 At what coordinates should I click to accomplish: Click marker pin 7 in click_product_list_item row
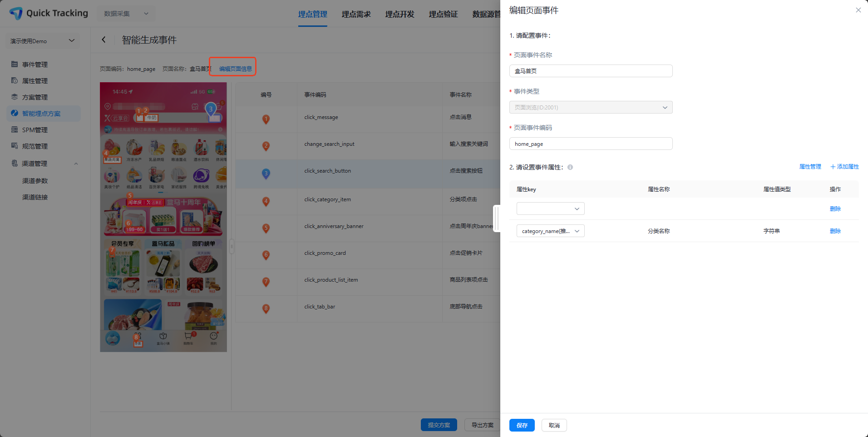point(266,282)
